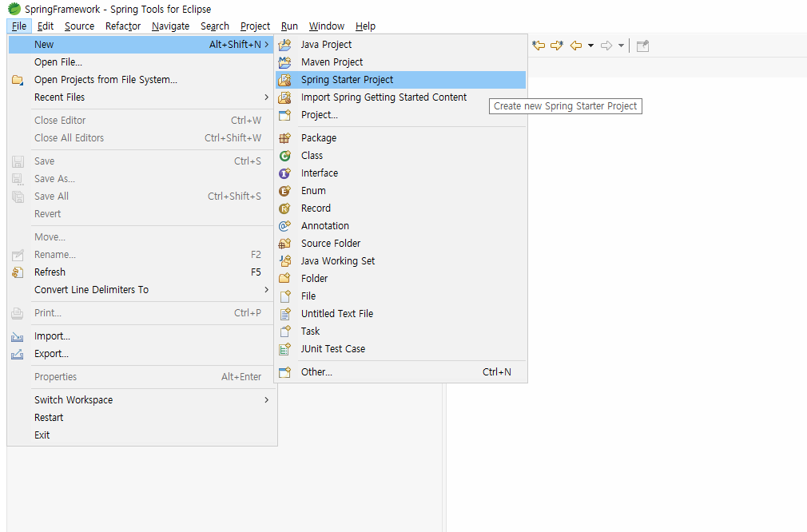
Task: Click the Package icon in New submenu
Action: click(284, 138)
